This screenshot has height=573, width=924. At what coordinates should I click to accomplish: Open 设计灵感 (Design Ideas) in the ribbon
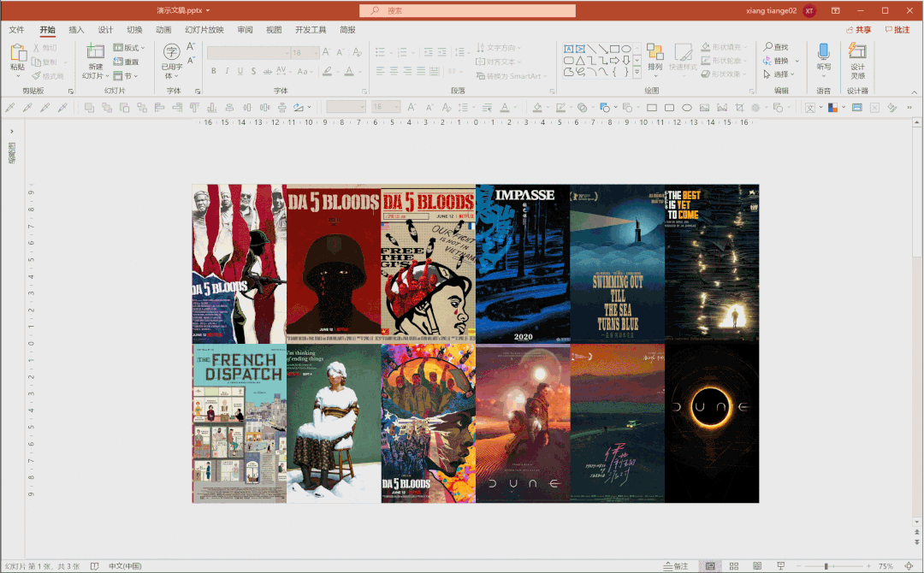tap(857, 53)
